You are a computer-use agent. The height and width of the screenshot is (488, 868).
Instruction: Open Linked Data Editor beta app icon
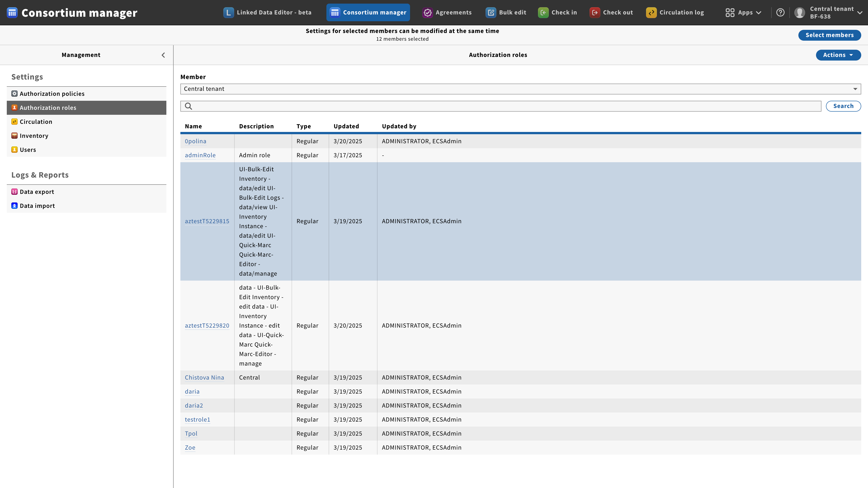[229, 12]
